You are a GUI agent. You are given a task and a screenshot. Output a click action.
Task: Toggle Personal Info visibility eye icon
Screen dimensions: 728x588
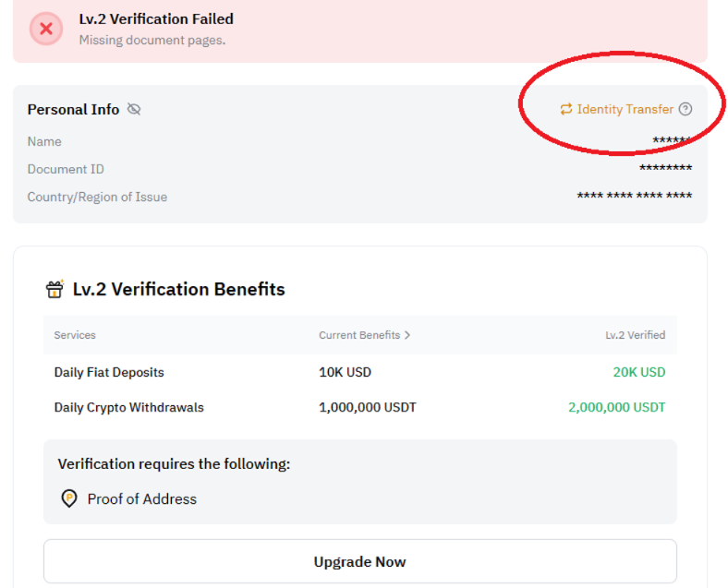(134, 110)
